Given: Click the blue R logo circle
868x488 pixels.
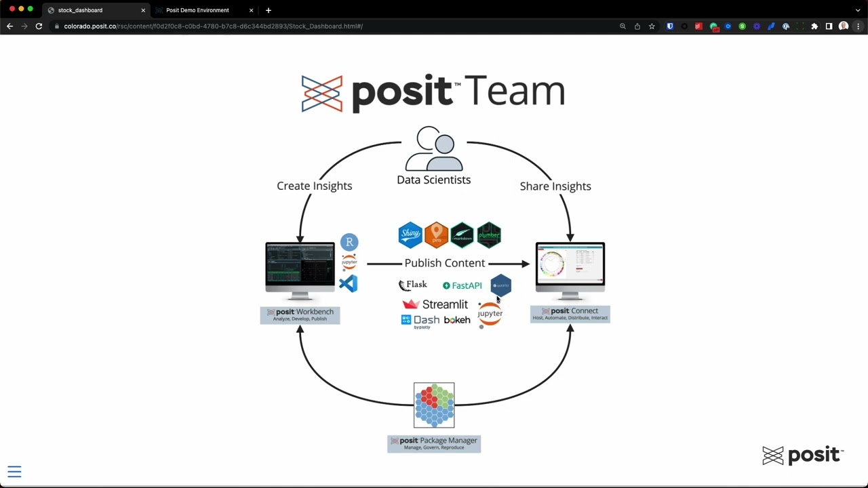Looking at the screenshot, I should coord(349,242).
